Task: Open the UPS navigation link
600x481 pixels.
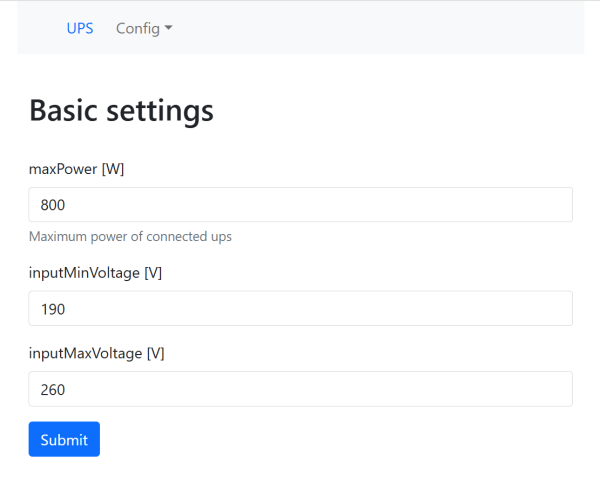Action: [x=80, y=28]
